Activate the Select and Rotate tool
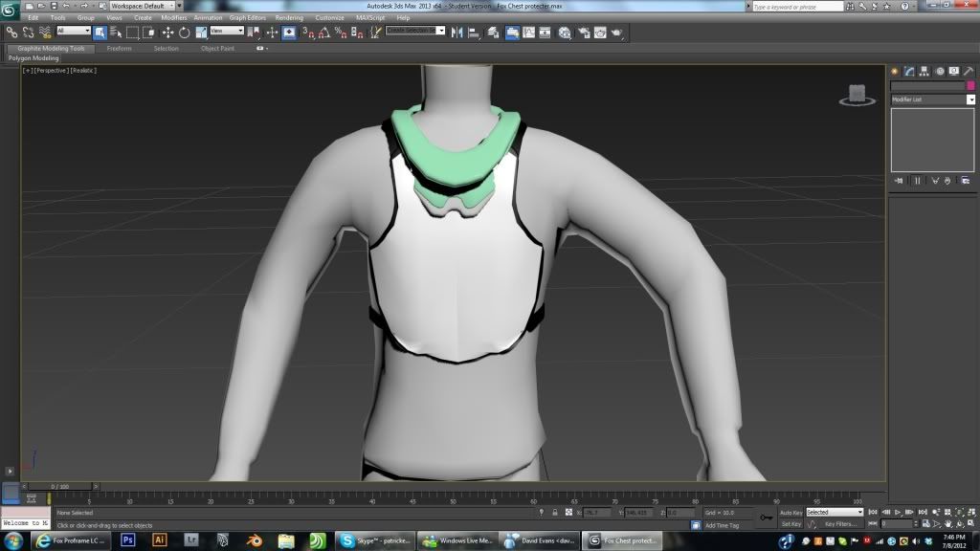980x551 pixels. point(185,33)
